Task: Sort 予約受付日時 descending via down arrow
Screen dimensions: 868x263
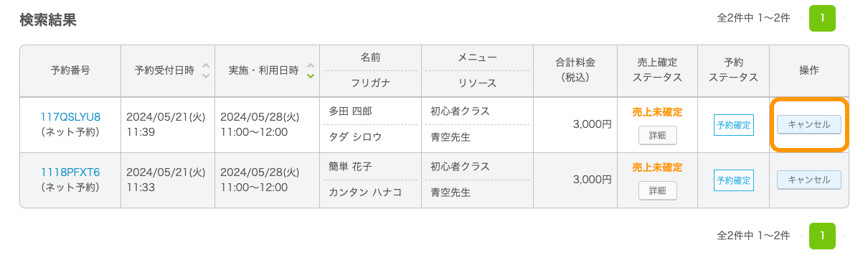Action: [206, 75]
